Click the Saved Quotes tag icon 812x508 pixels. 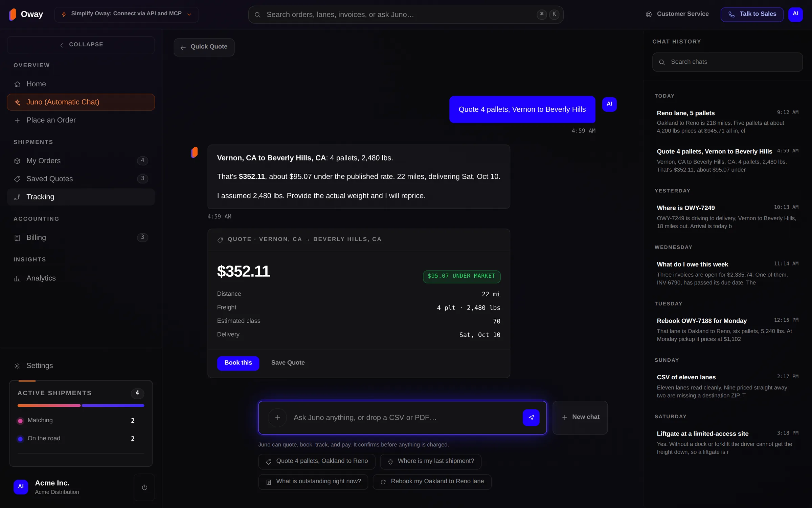click(x=17, y=179)
